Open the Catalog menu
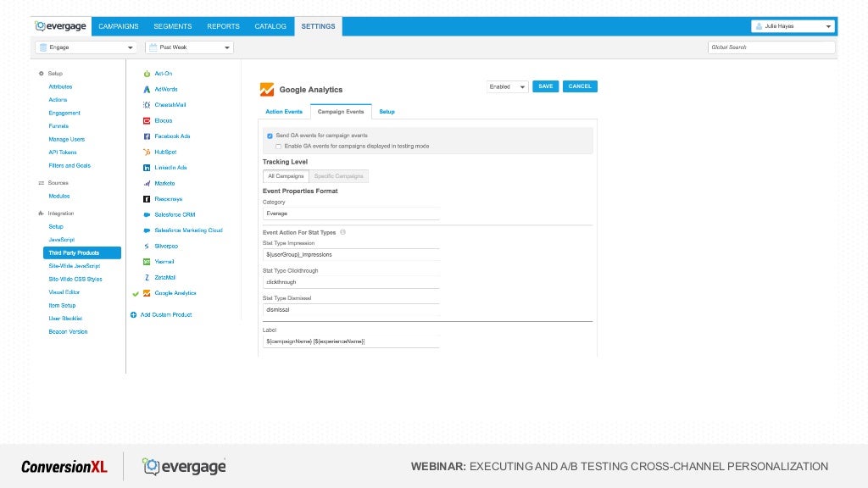This screenshot has height=488, width=868. pyautogui.click(x=270, y=26)
